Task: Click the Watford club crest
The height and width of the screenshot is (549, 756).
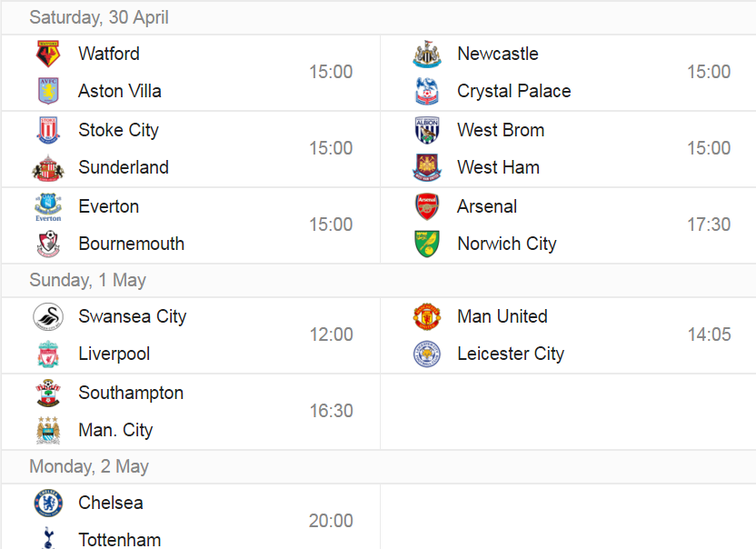Action: 48,54
